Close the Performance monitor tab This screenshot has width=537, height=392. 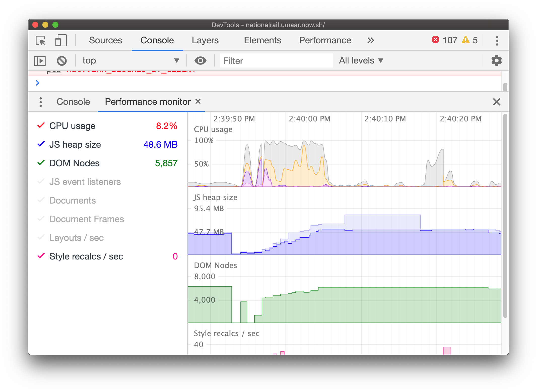pos(198,101)
